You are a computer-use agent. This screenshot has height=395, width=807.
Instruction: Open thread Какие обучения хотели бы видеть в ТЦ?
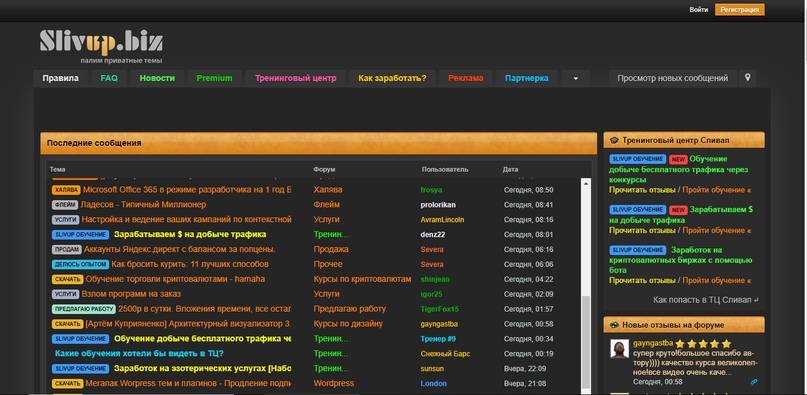pyautogui.click(x=139, y=354)
